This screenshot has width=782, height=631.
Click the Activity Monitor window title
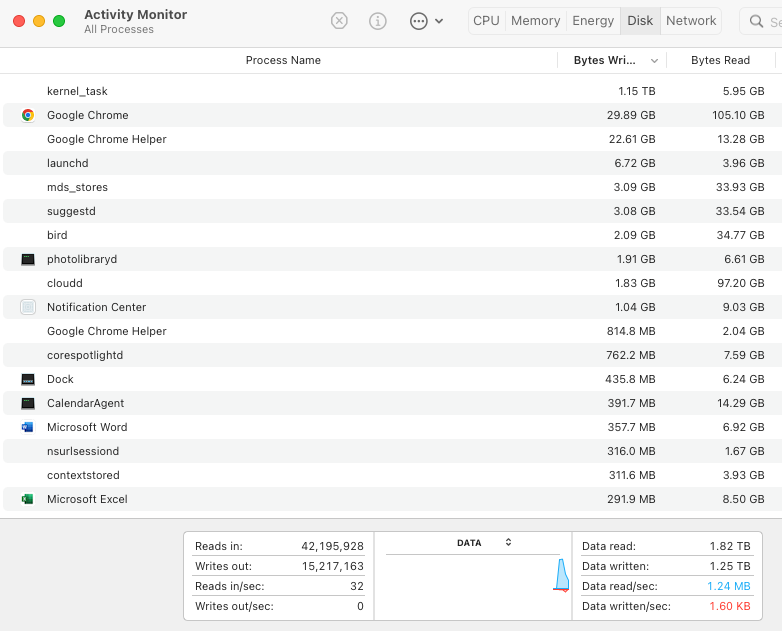pos(136,14)
